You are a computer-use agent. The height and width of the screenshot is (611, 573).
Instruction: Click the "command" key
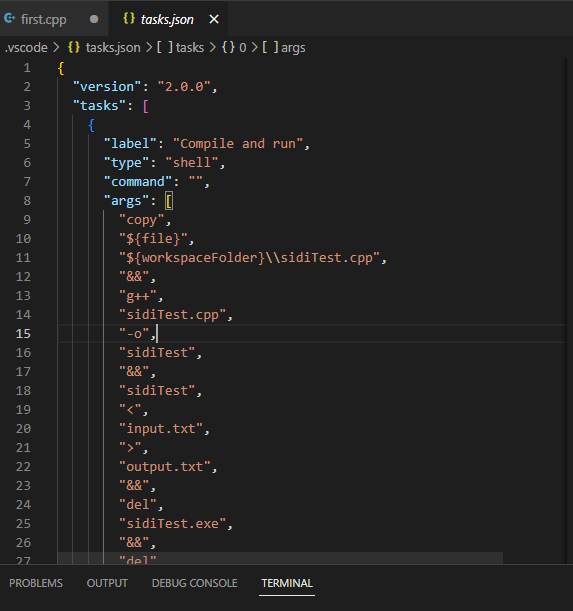[138, 182]
